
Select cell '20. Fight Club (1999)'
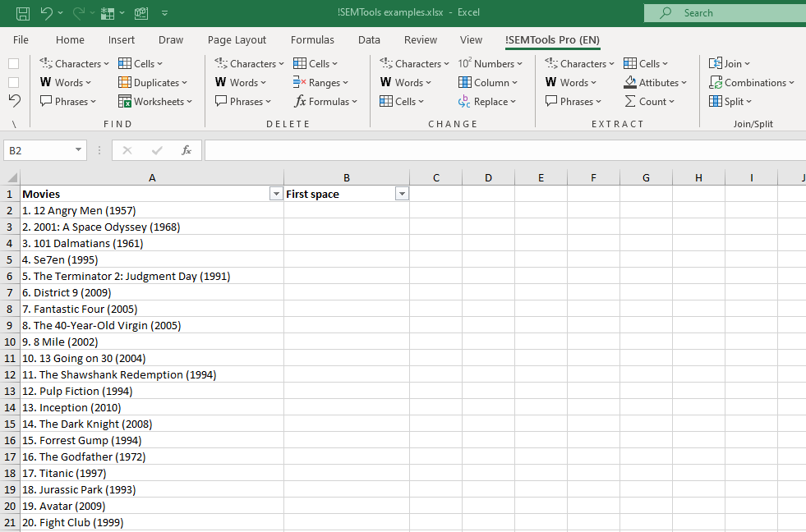pos(152,523)
